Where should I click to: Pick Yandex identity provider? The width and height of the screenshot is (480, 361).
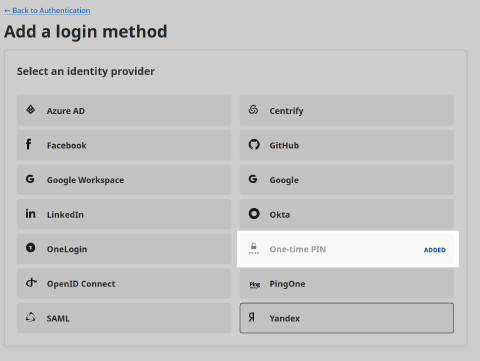click(347, 318)
